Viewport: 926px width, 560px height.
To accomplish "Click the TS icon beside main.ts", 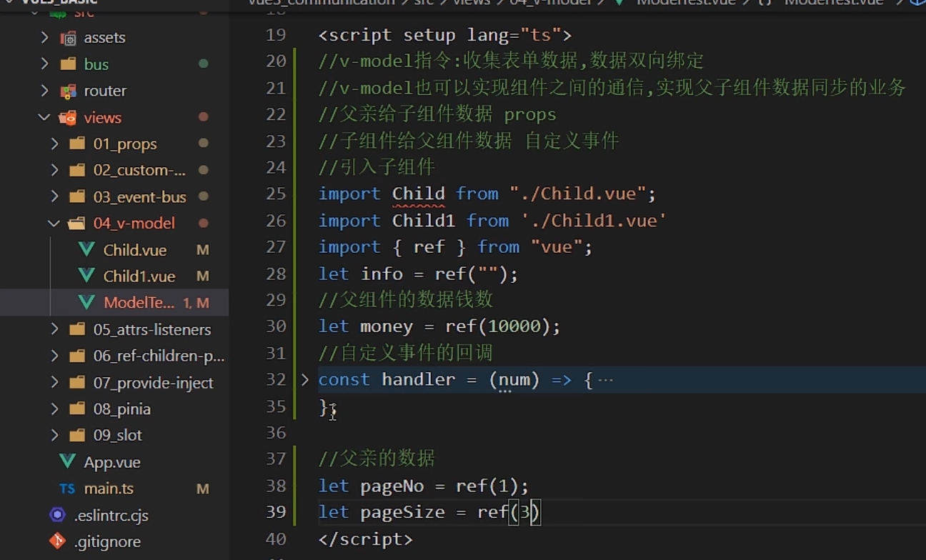I will pos(68,489).
